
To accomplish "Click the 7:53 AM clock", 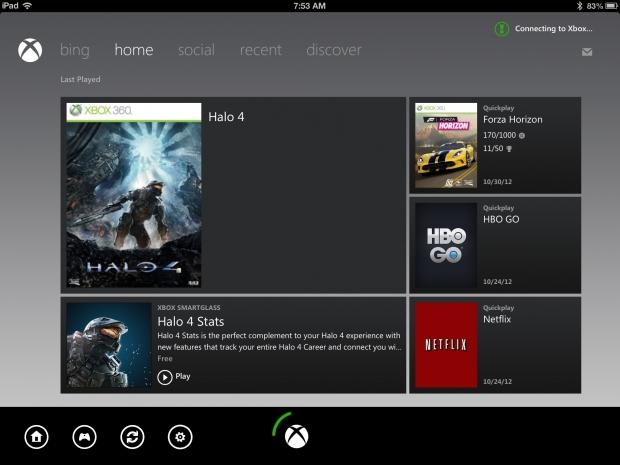I will click(309, 6).
